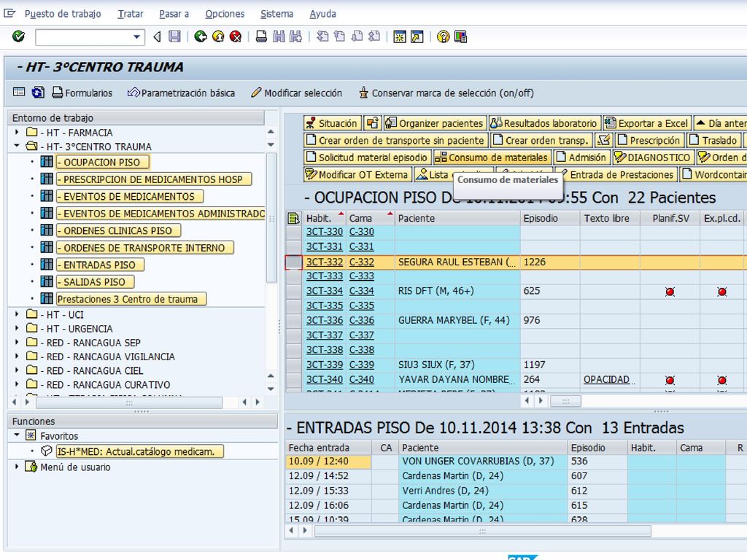Screen dimensions: 747x560
Task: Open the SAP window menu icon beside Puesto de trabajo
Action: [9, 13]
